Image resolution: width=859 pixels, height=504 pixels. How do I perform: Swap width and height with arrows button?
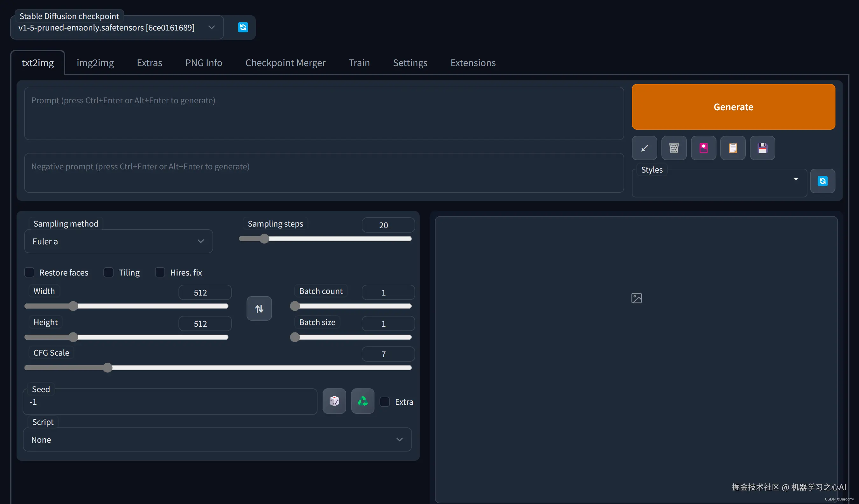(x=259, y=309)
